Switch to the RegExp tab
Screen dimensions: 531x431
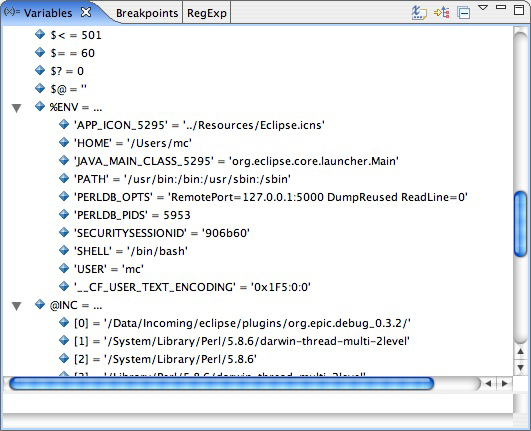point(207,13)
